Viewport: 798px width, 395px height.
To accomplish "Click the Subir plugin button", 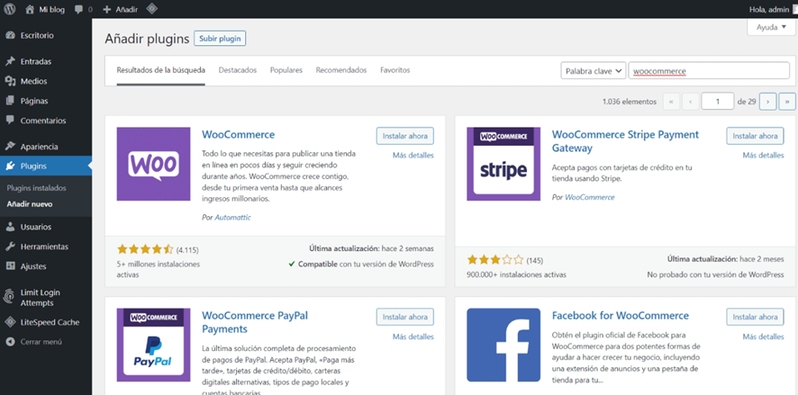I will click(220, 39).
